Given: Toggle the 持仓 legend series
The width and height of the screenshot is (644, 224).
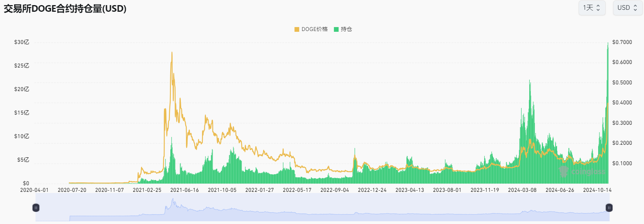Looking at the screenshot, I should pos(343,29).
